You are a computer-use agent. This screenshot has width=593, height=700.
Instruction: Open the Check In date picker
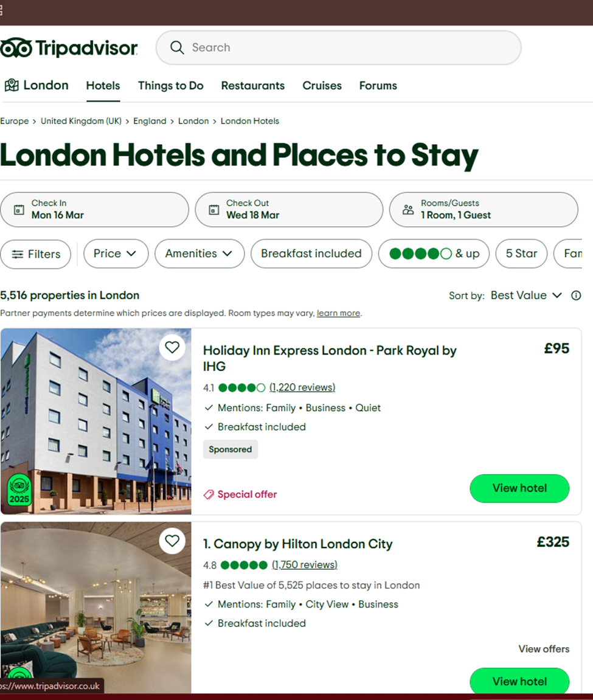(94, 209)
